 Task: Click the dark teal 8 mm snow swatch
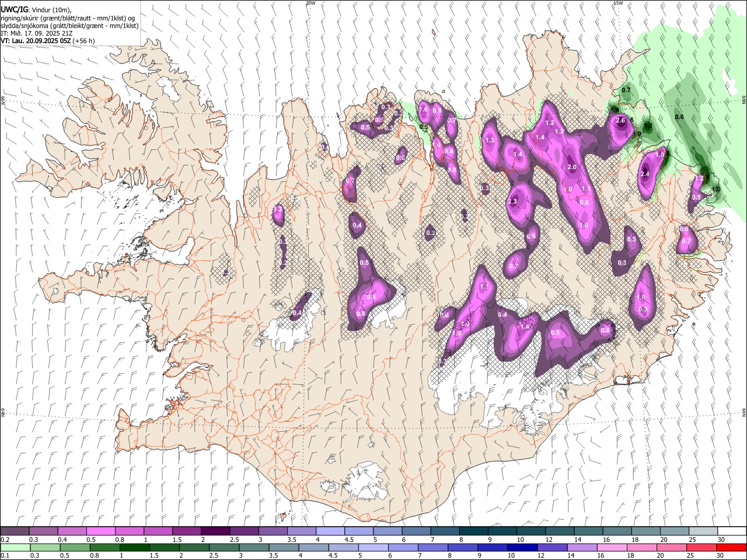(x=473, y=531)
